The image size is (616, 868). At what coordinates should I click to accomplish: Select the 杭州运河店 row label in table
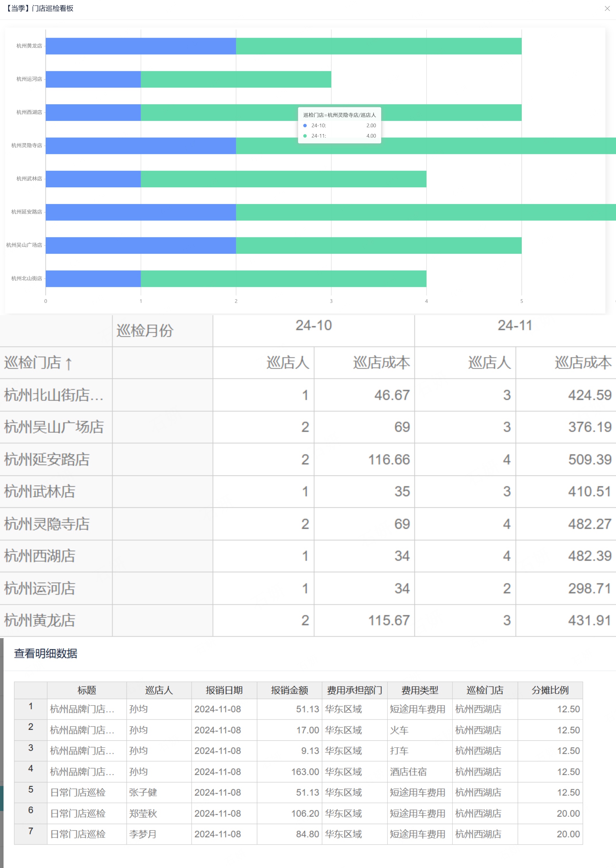(39, 588)
